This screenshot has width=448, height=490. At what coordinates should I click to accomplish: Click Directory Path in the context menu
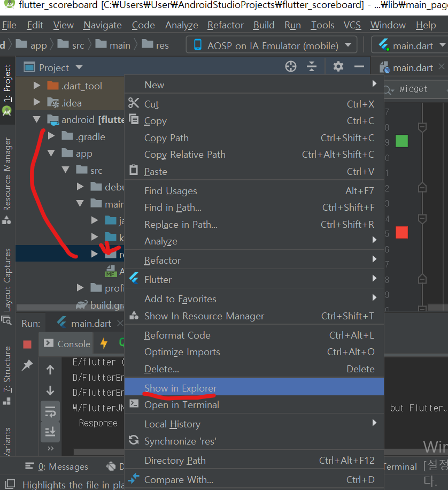click(254, 460)
